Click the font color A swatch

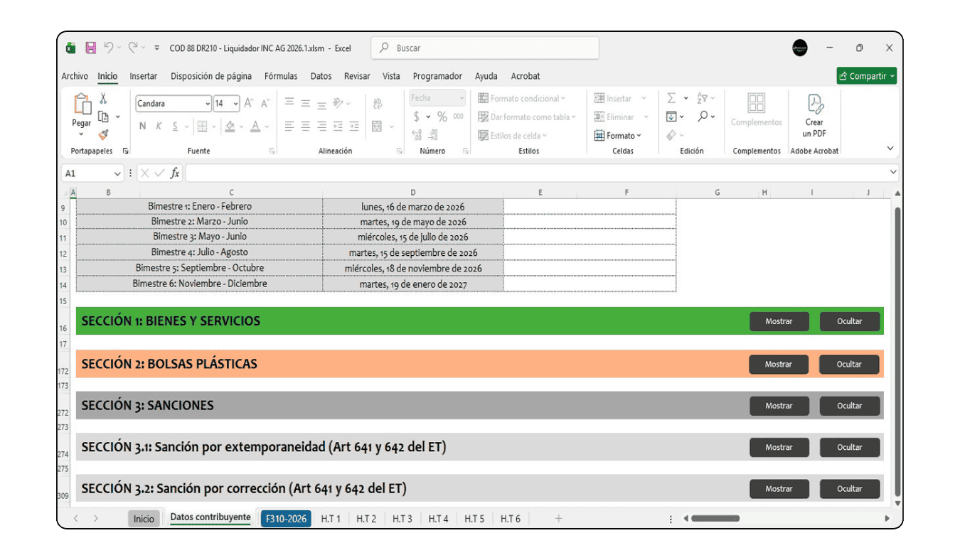[x=255, y=126]
